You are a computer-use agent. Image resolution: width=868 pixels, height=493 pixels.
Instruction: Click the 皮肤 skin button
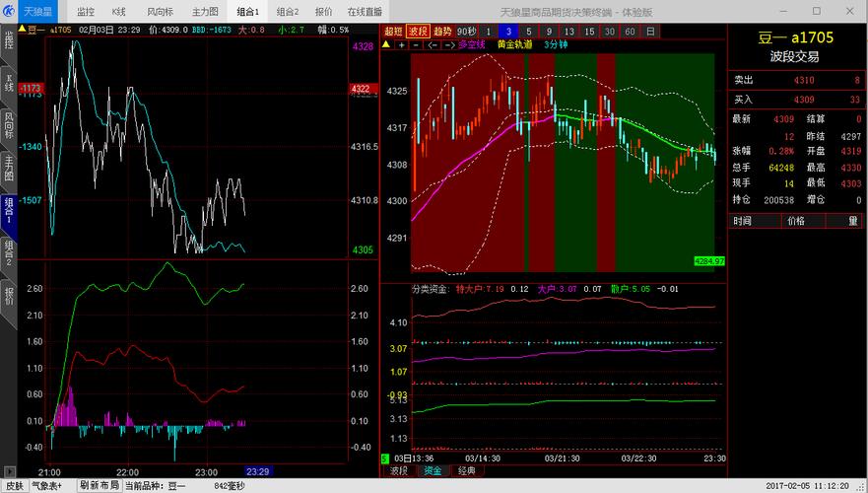(x=14, y=485)
